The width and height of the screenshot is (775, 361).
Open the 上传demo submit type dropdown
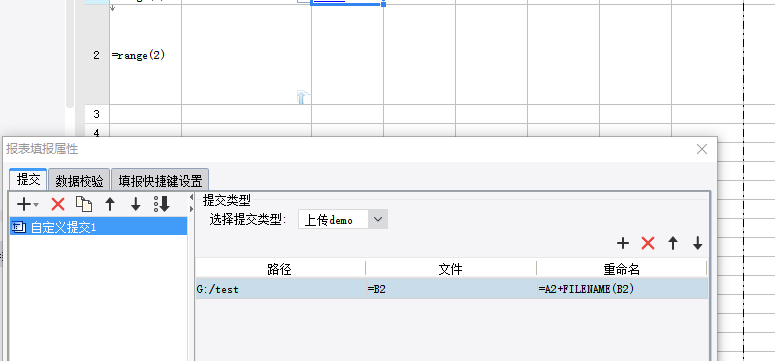tap(378, 220)
